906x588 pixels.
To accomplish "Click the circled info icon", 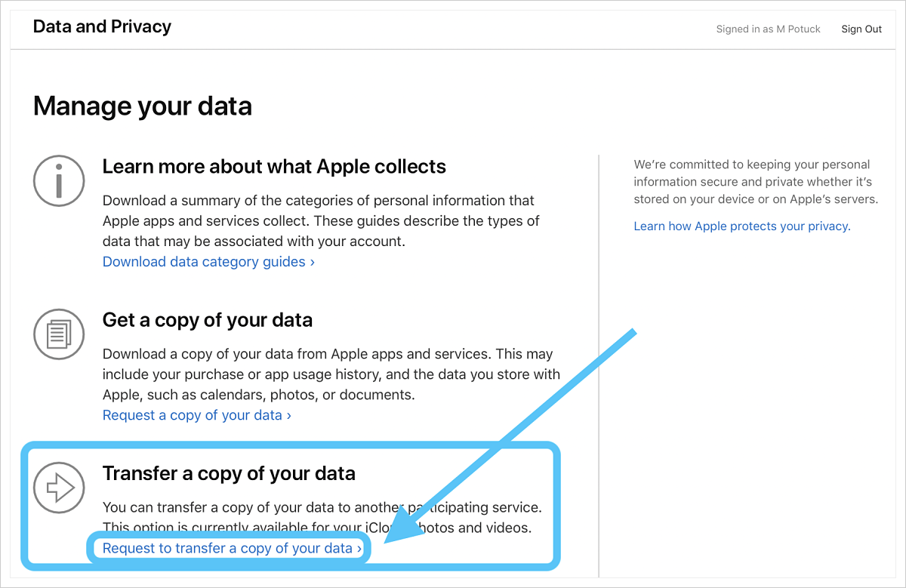I will [x=59, y=180].
